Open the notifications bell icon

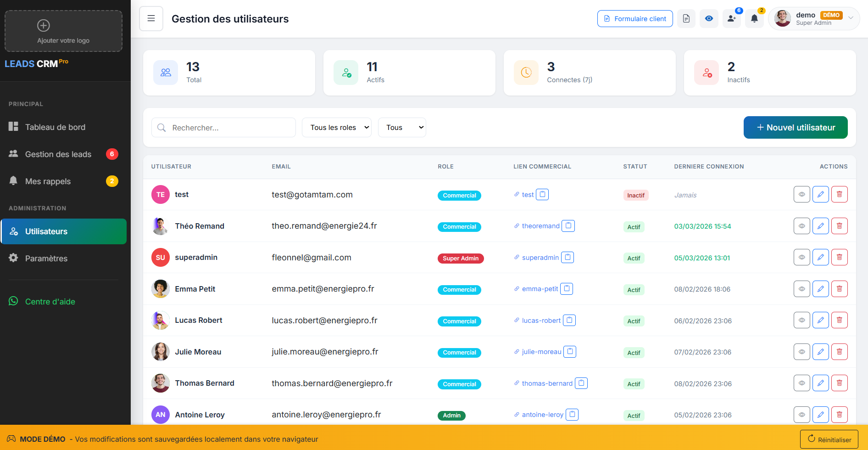[x=754, y=19]
